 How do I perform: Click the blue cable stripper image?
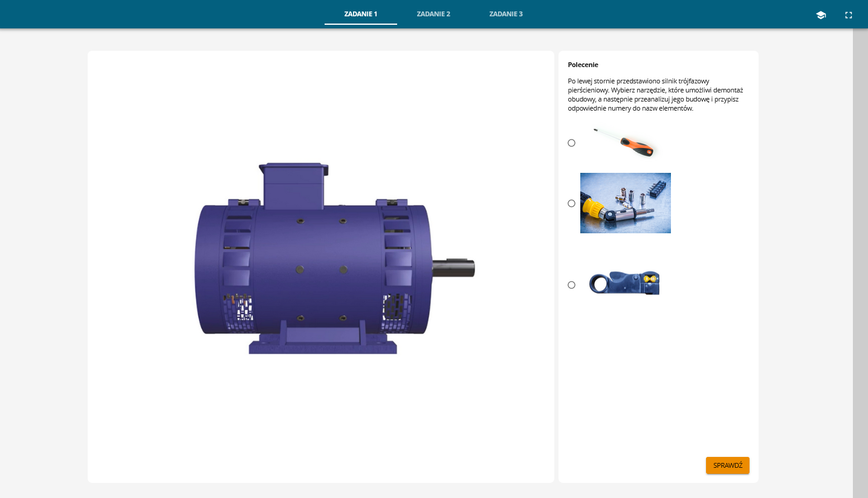pos(624,283)
